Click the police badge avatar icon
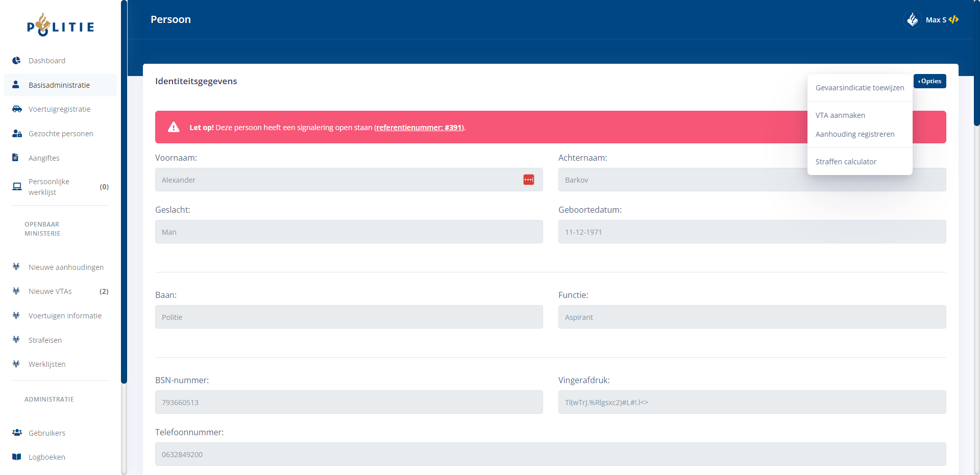 (x=912, y=20)
